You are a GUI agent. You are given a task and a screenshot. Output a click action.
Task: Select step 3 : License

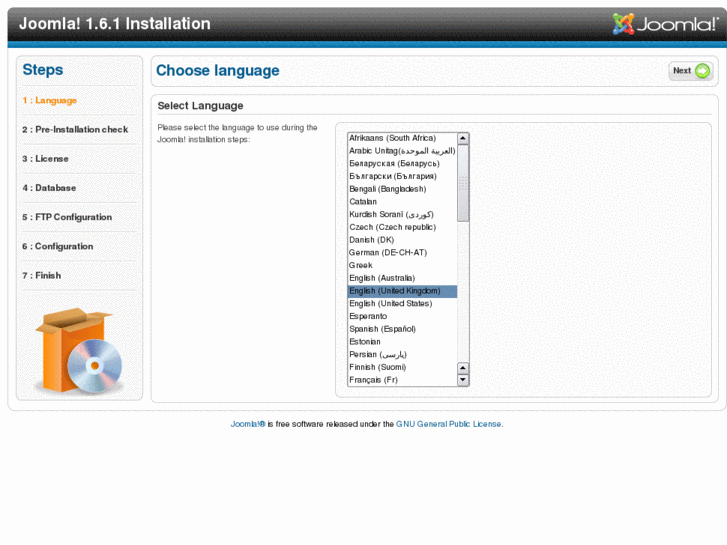pyautogui.click(x=45, y=159)
